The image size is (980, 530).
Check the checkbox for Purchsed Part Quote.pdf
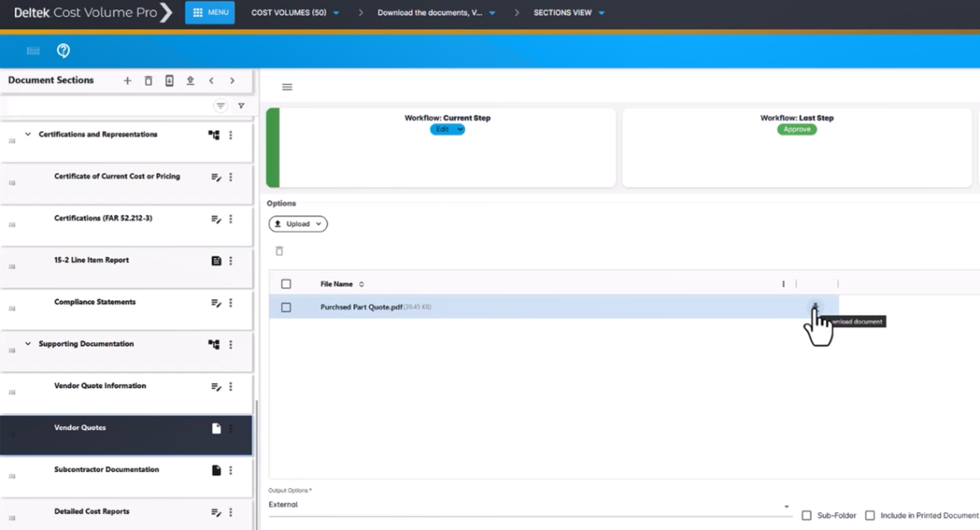[287, 307]
